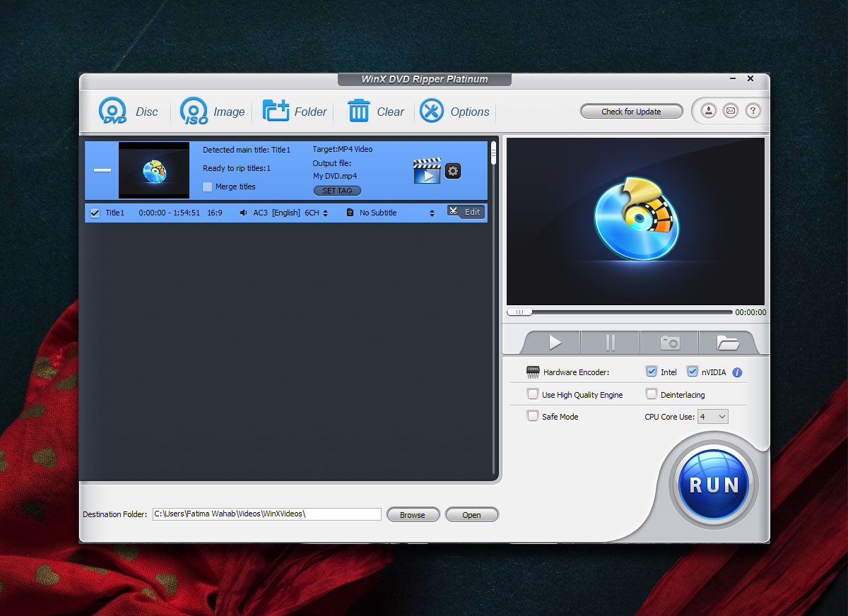Browse for a destination folder

[413, 515]
